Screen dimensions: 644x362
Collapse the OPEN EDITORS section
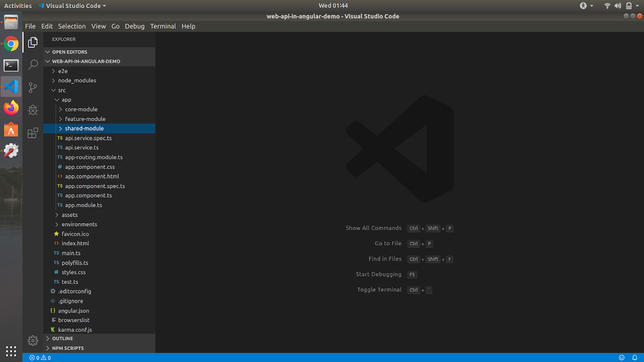click(x=99, y=52)
